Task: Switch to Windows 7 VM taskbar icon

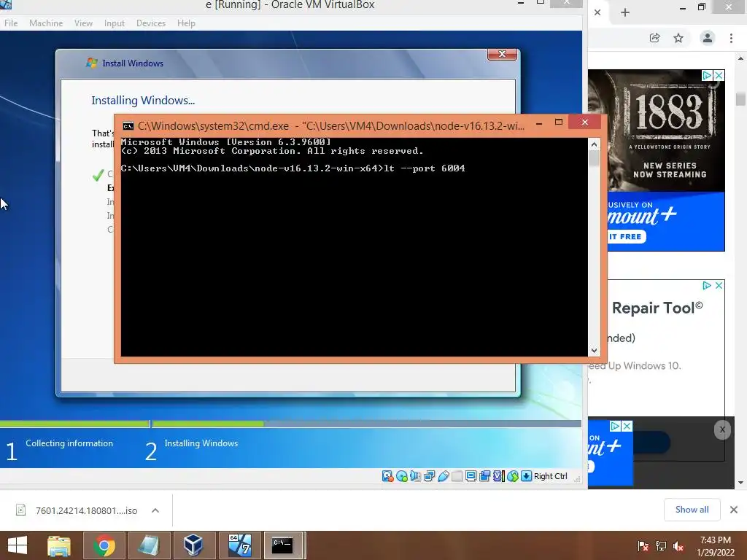Action: (x=239, y=545)
